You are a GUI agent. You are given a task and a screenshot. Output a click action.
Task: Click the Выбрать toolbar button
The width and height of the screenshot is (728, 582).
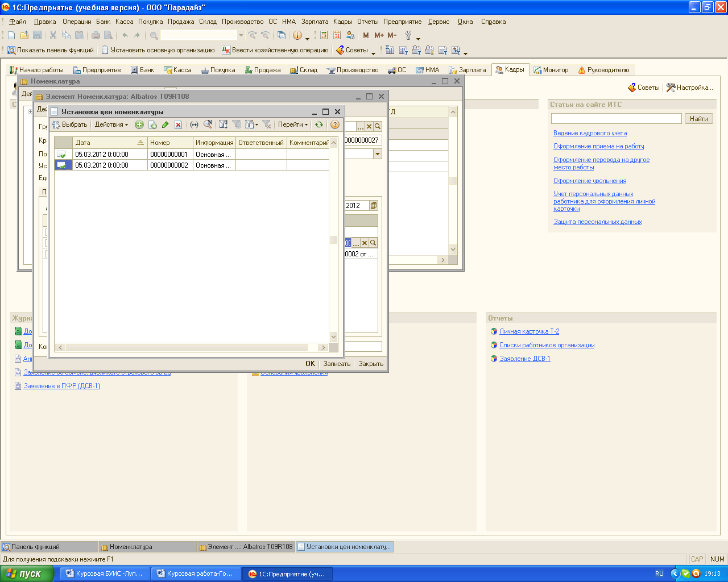pyautogui.click(x=69, y=125)
